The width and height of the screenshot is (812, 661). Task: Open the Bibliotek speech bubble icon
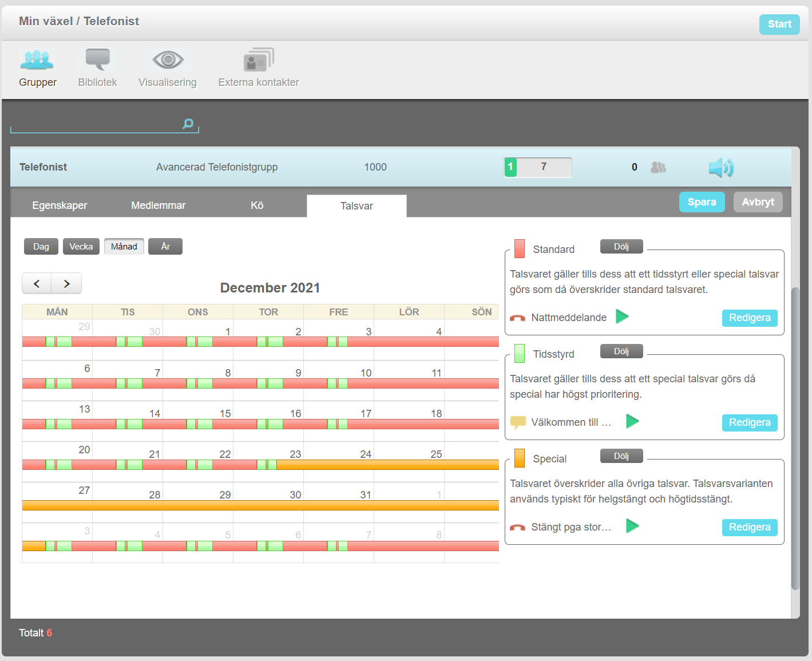point(97,60)
